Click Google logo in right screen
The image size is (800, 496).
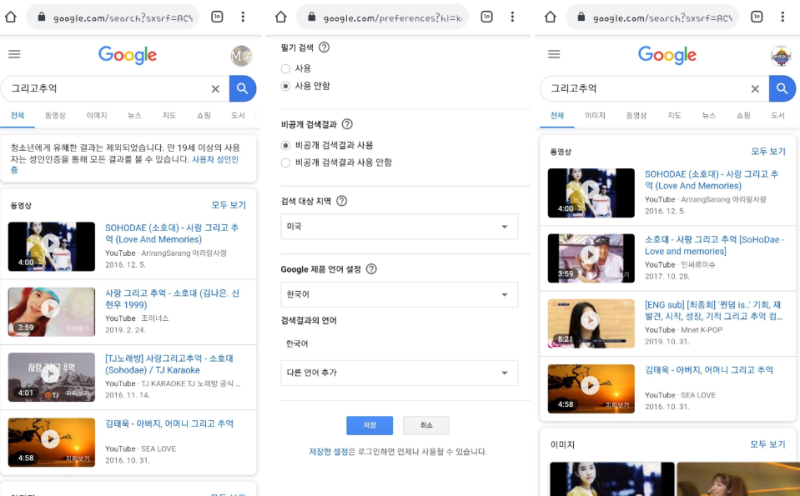tap(667, 55)
